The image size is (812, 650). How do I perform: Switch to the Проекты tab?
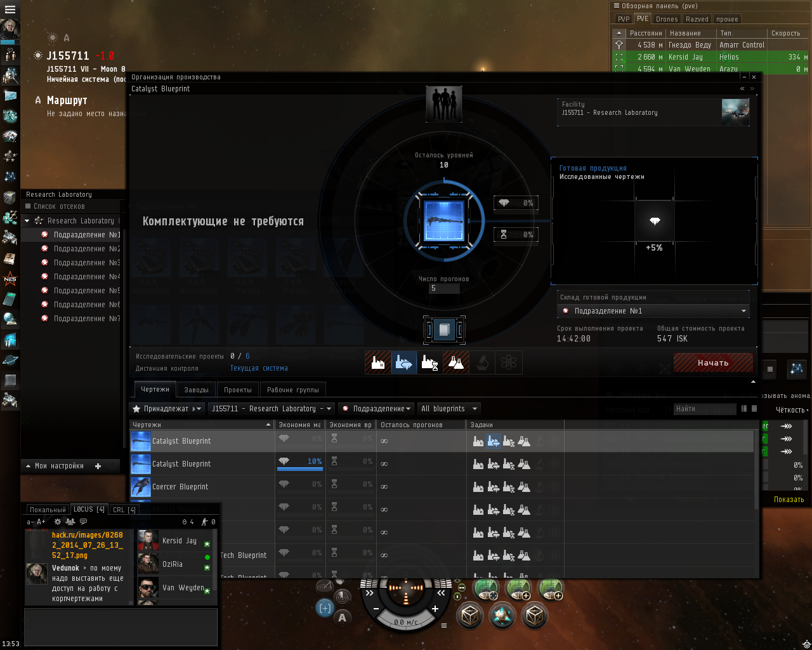pyautogui.click(x=238, y=390)
